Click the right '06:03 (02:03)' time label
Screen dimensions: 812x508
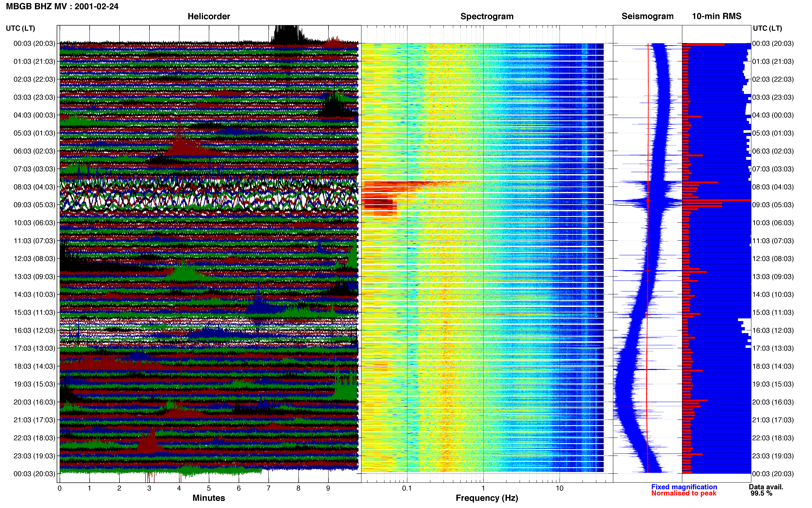(773, 151)
